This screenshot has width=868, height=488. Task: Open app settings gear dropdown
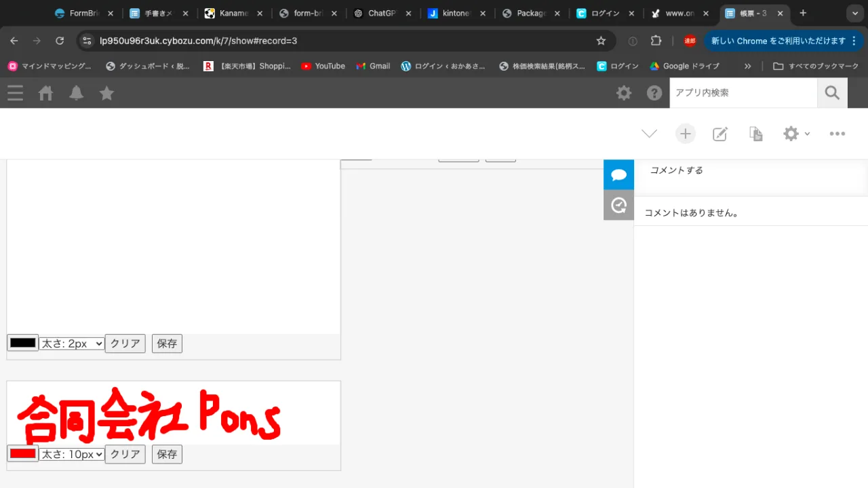pos(796,134)
